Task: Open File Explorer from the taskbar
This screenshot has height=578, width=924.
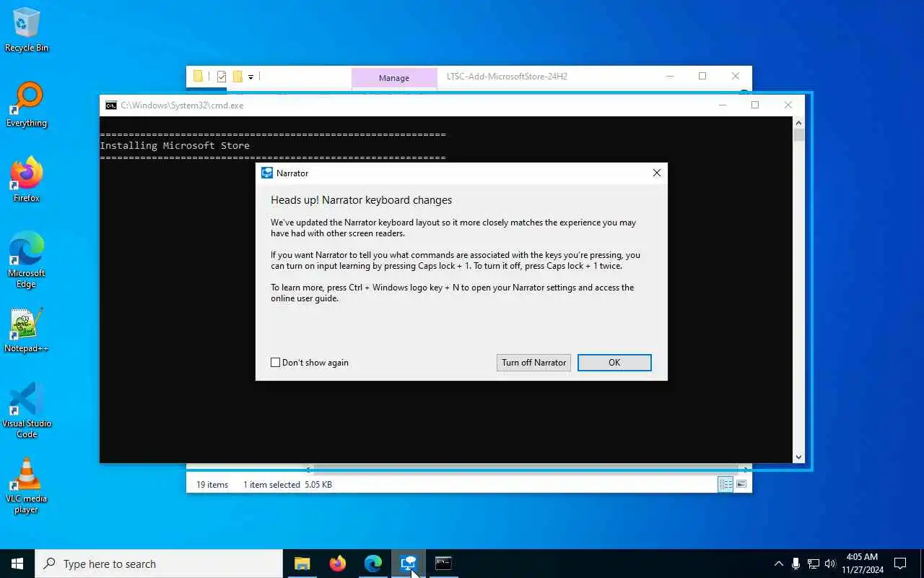Action: pyautogui.click(x=302, y=564)
